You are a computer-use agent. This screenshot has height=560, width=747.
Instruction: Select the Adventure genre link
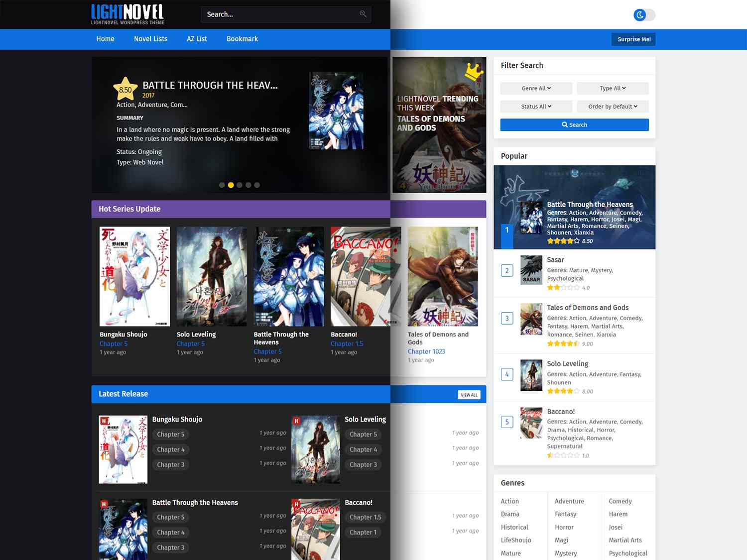point(569,501)
